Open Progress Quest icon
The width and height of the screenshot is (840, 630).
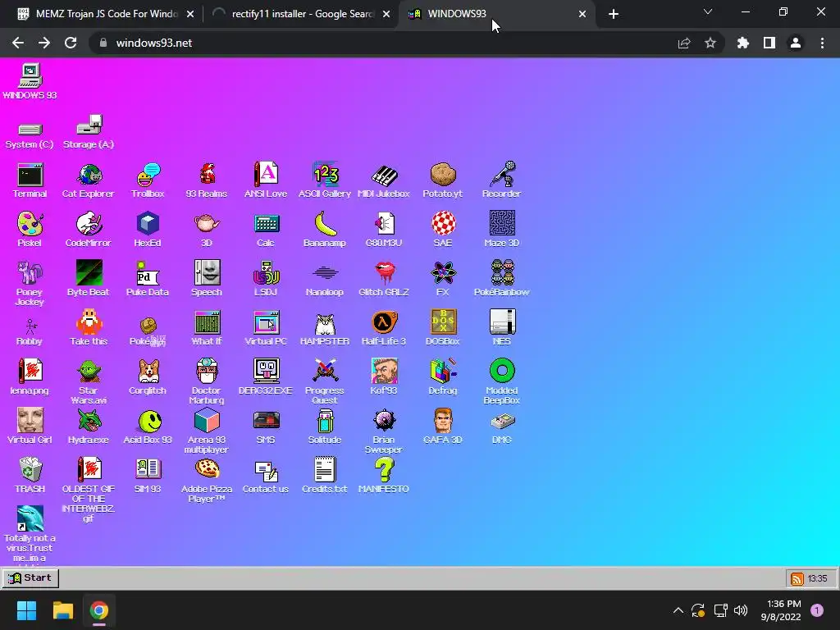(325, 382)
